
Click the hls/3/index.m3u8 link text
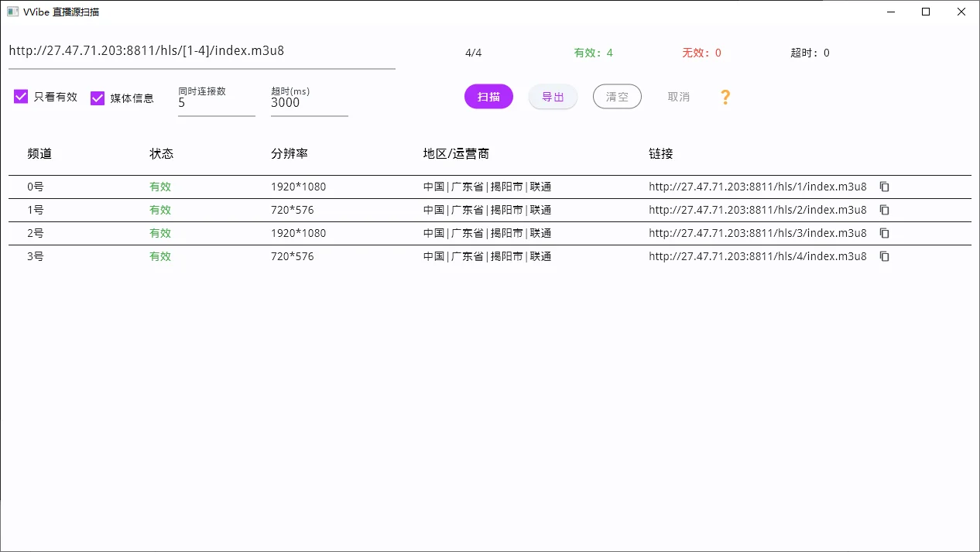(758, 233)
